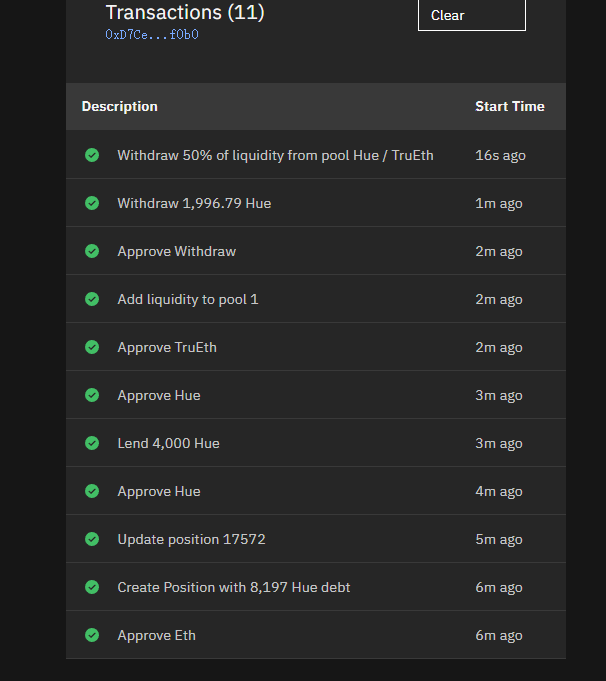Click green check beside Lend 4,000 Hue
Screen dimensions: 606x681
tap(92, 443)
